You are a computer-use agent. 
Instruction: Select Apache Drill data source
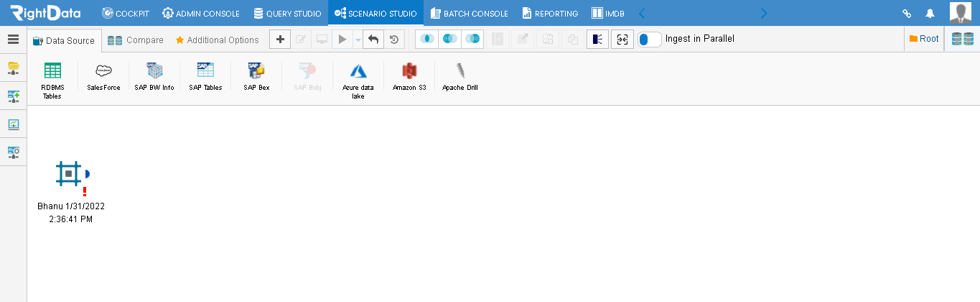[x=460, y=77]
